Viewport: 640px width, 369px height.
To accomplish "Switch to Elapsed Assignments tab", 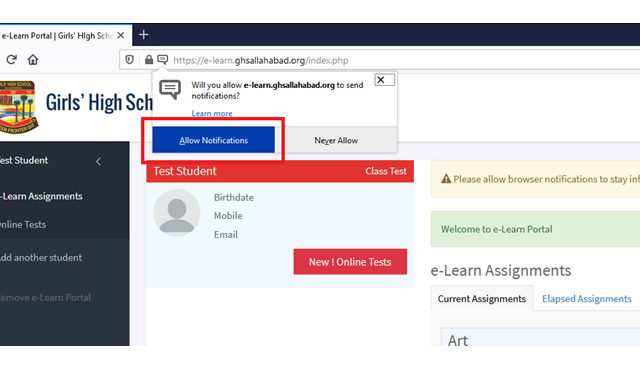I will [x=587, y=299].
